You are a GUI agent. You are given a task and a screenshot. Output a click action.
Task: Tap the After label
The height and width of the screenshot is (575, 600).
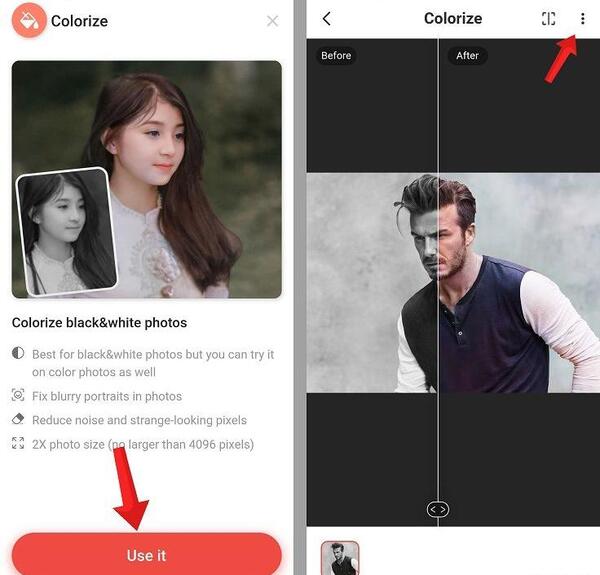[x=467, y=55]
